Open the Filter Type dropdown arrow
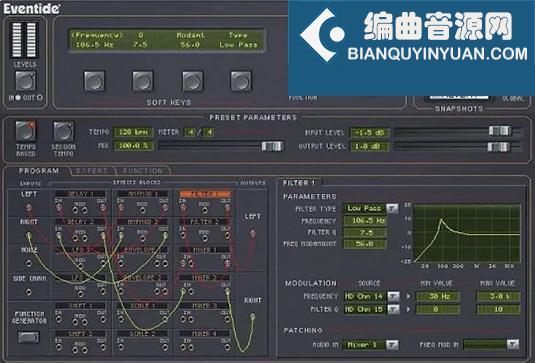This screenshot has height=363, width=535. 392,208
